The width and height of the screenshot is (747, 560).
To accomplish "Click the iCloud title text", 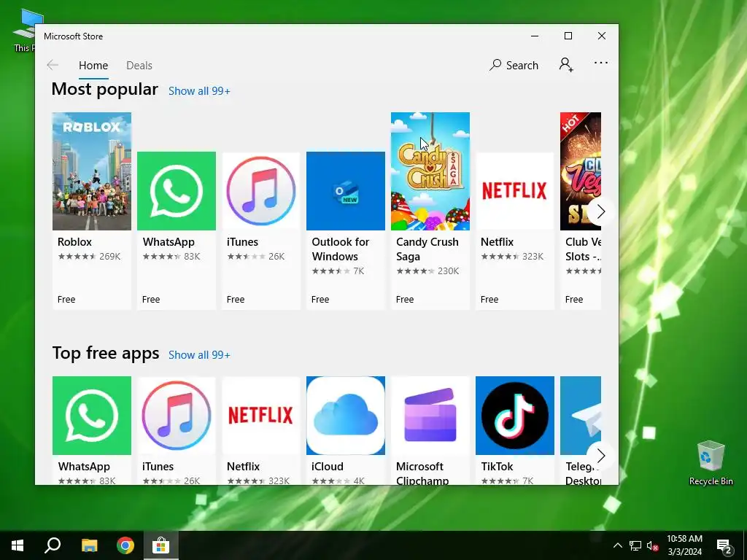I will 328,467.
